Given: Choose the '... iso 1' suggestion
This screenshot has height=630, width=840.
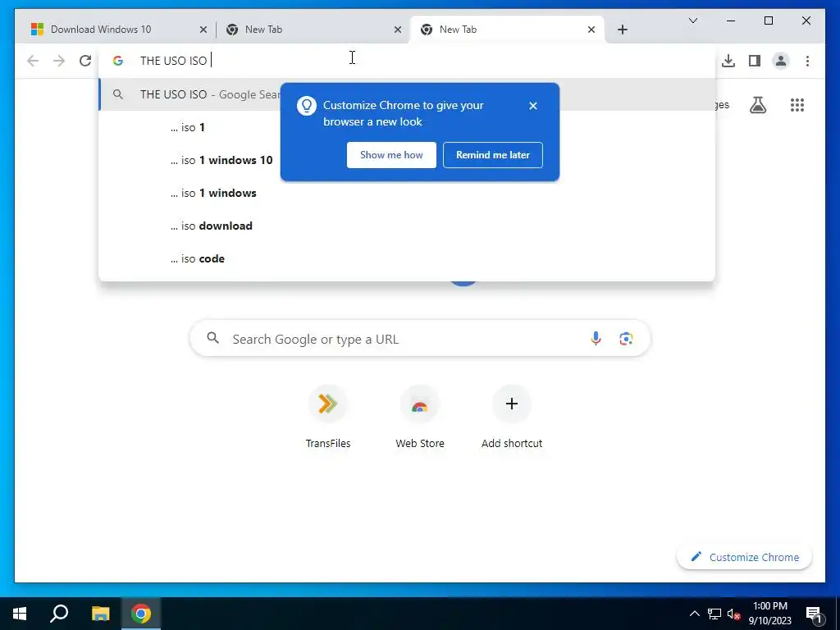Looking at the screenshot, I should 407,127.
